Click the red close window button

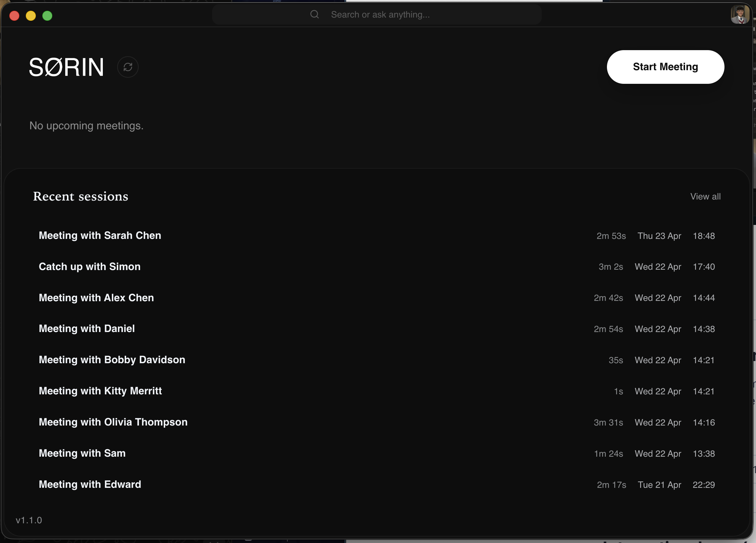(x=14, y=16)
